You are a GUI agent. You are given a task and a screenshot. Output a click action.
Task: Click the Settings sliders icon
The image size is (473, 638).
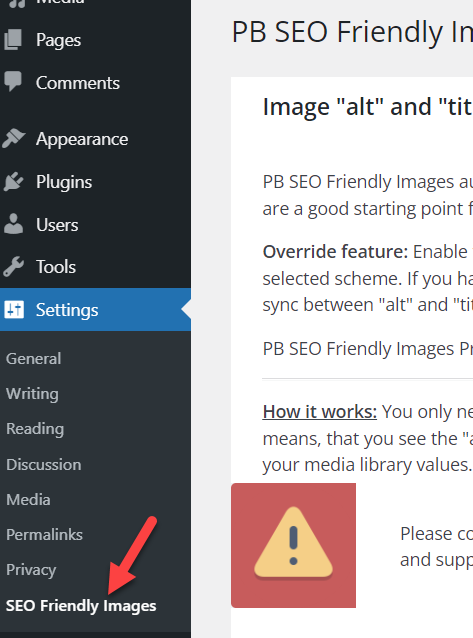[14, 310]
